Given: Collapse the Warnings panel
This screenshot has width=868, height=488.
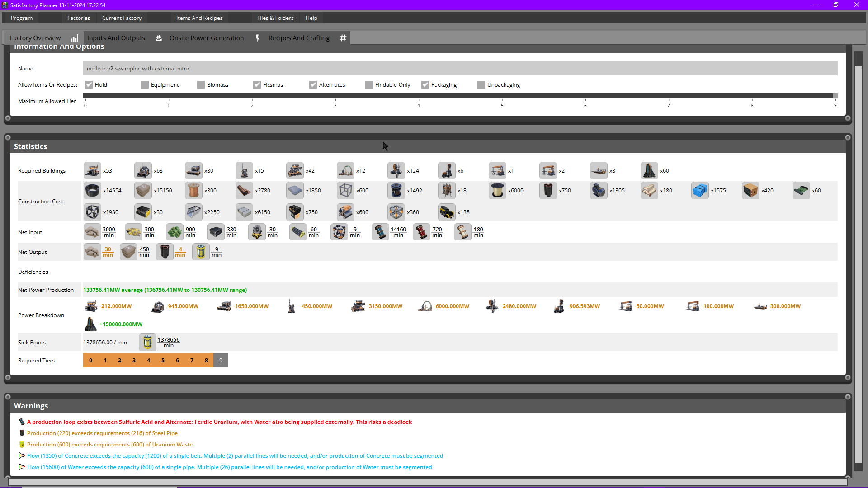Looking at the screenshot, I should 8,397.
